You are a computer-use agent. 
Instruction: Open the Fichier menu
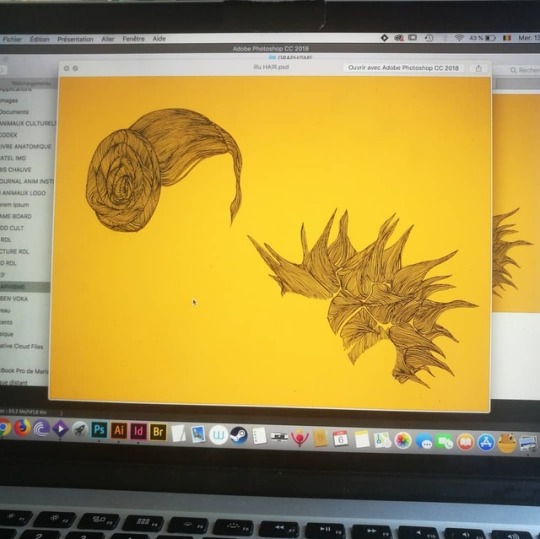point(12,39)
